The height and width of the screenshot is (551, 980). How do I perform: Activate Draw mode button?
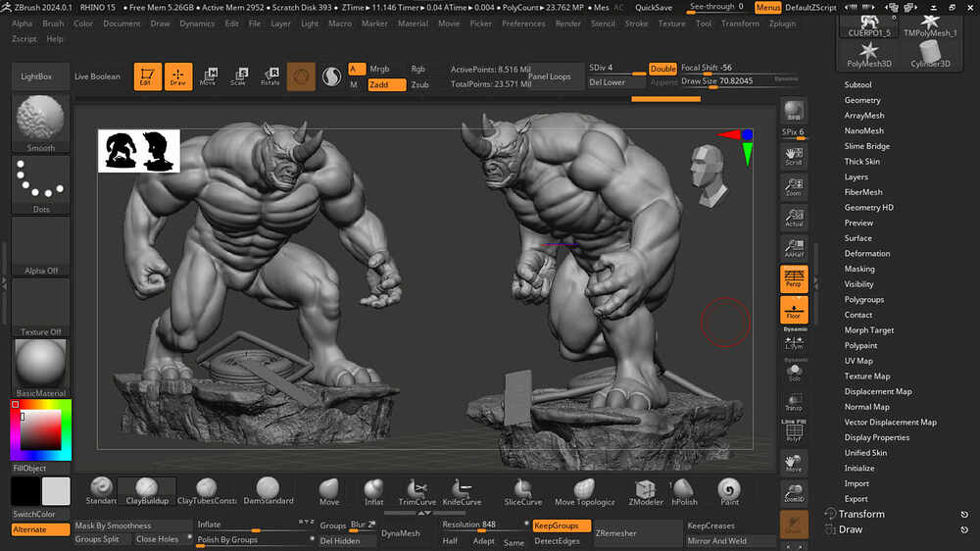(x=178, y=76)
